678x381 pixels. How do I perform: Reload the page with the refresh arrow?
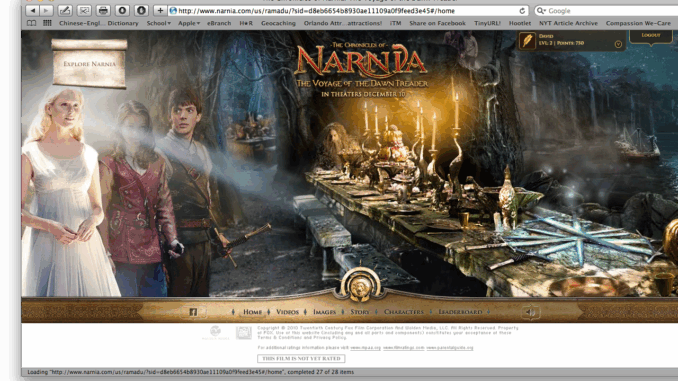coord(522,11)
